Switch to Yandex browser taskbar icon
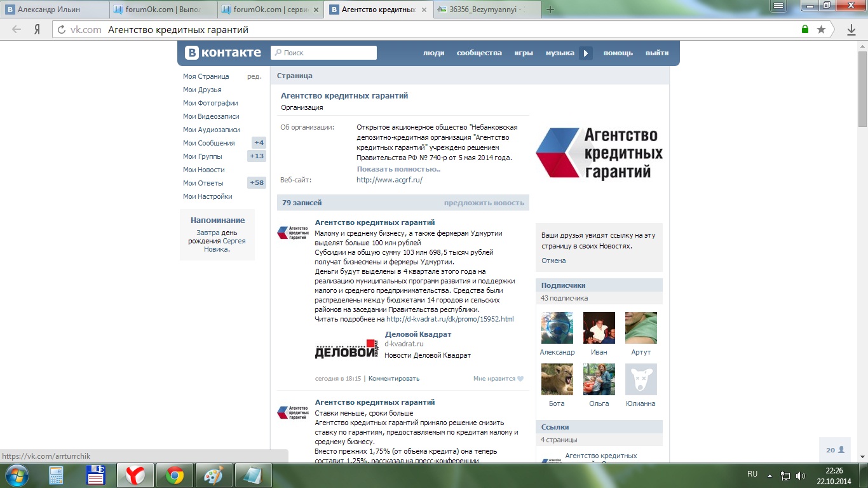This screenshot has height=488, width=868. pyautogui.click(x=135, y=475)
